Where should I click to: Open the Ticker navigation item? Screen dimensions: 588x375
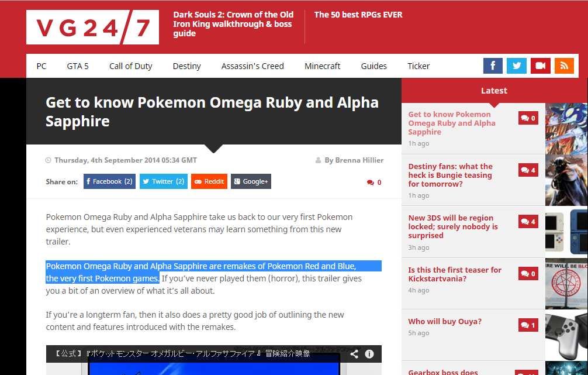[418, 66]
